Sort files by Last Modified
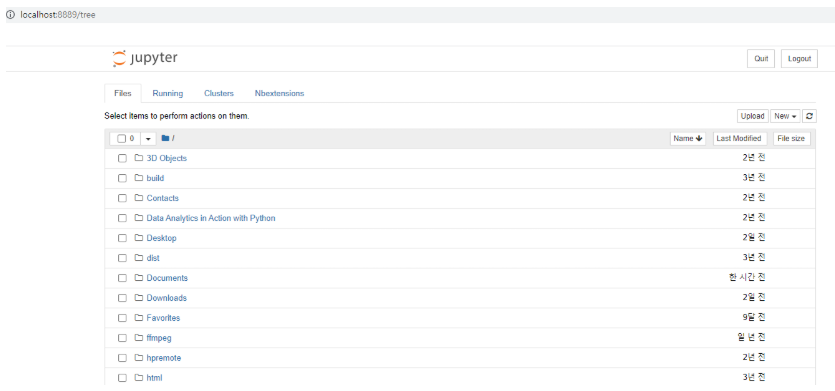 740,139
